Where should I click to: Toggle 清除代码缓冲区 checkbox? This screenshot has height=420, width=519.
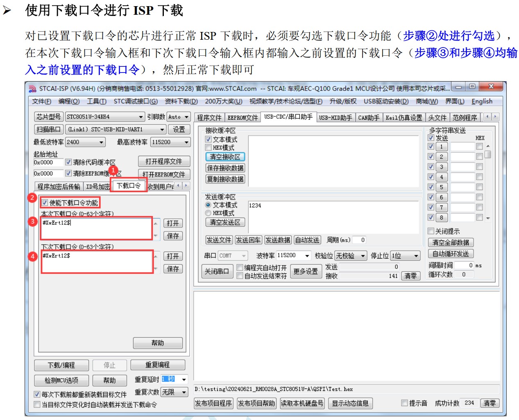[x=68, y=162]
